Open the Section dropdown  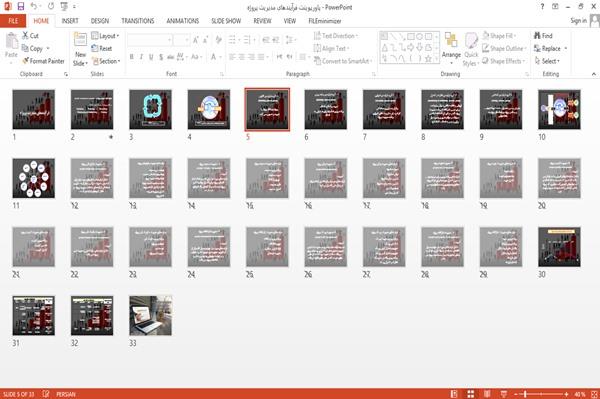[106, 61]
